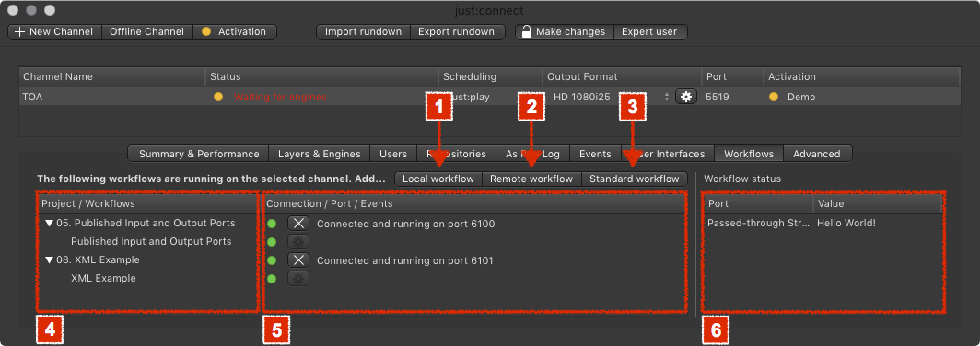
Task: Click the yellow dot beside Waiting for engines
Action: click(218, 97)
